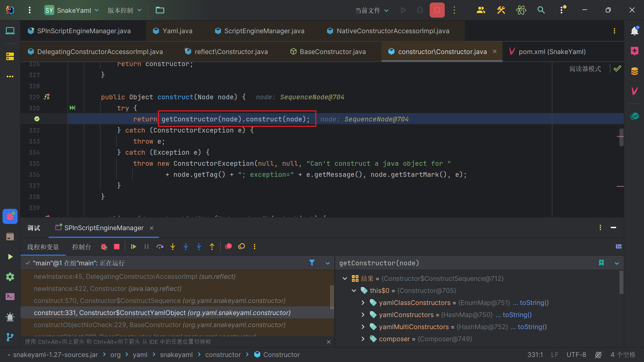Image resolution: width=644 pixels, height=362 pixels.
Task: Click snakeyaml breadcrumb in status bar
Action: click(x=176, y=355)
